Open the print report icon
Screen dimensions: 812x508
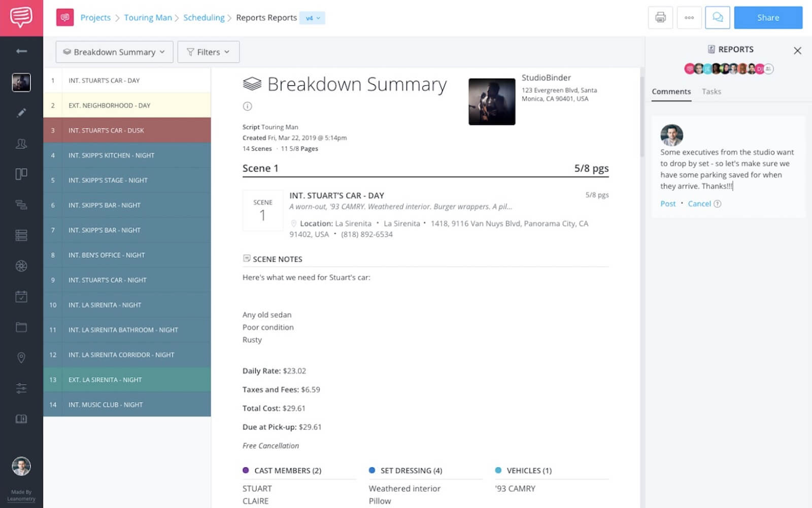[660, 17]
